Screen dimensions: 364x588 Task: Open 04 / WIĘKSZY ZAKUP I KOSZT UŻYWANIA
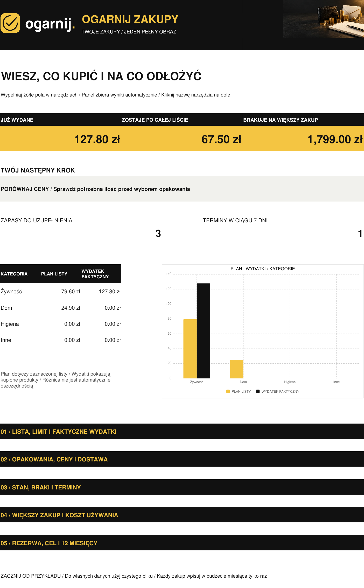click(x=182, y=515)
